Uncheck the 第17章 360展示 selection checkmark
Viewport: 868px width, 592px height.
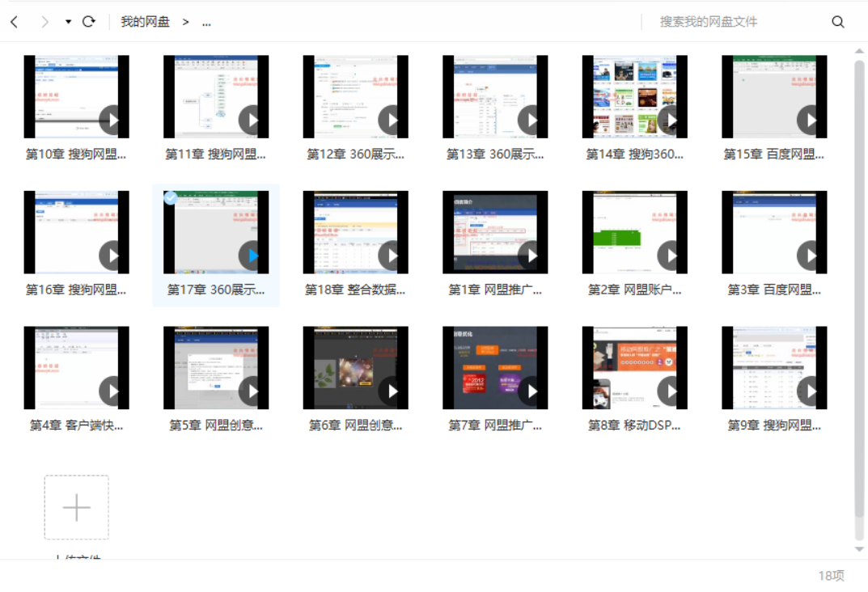(171, 197)
